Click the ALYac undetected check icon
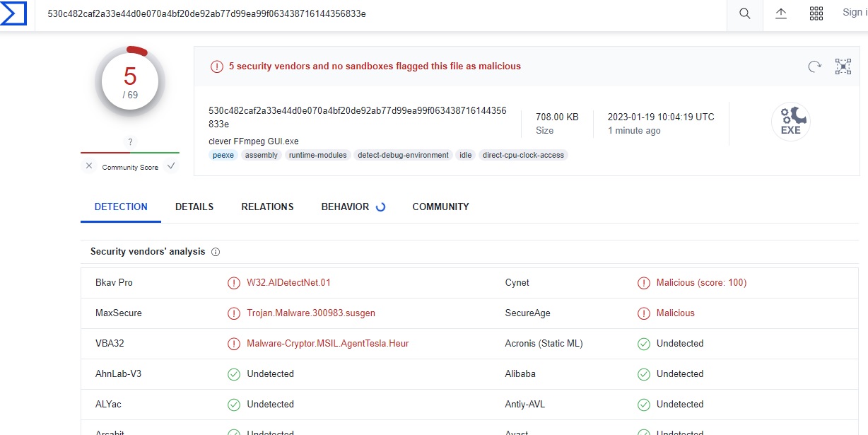 pos(234,405)
